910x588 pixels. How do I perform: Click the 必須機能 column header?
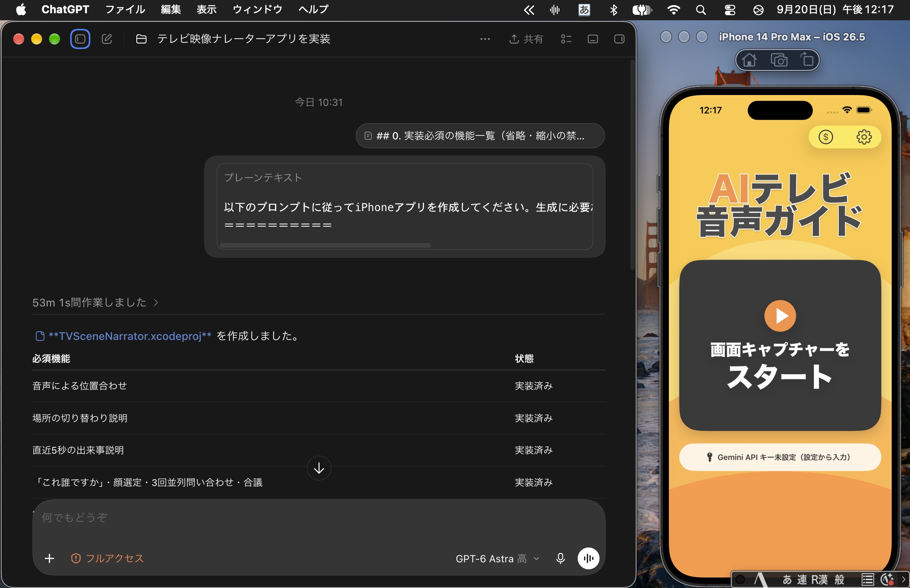[51, 359]
